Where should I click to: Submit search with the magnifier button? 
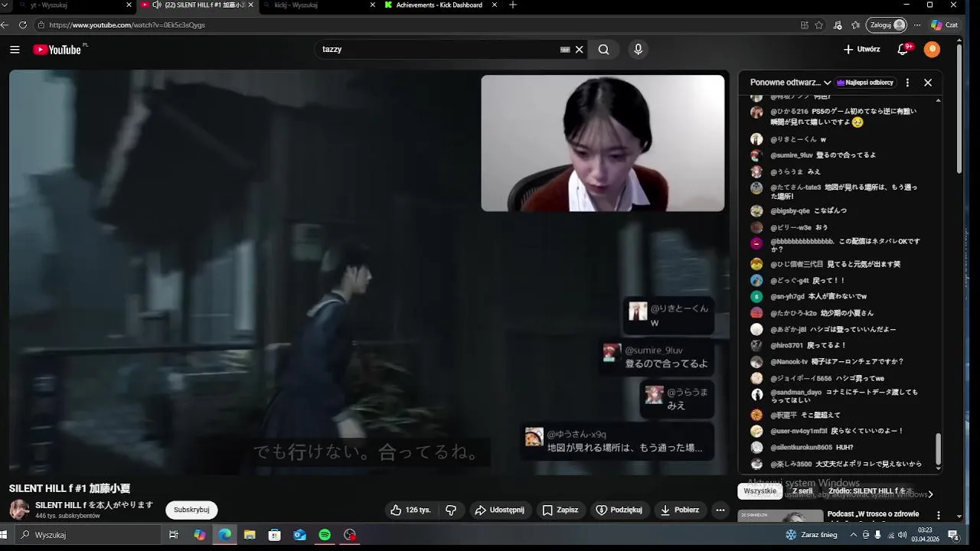coord(604,50)
